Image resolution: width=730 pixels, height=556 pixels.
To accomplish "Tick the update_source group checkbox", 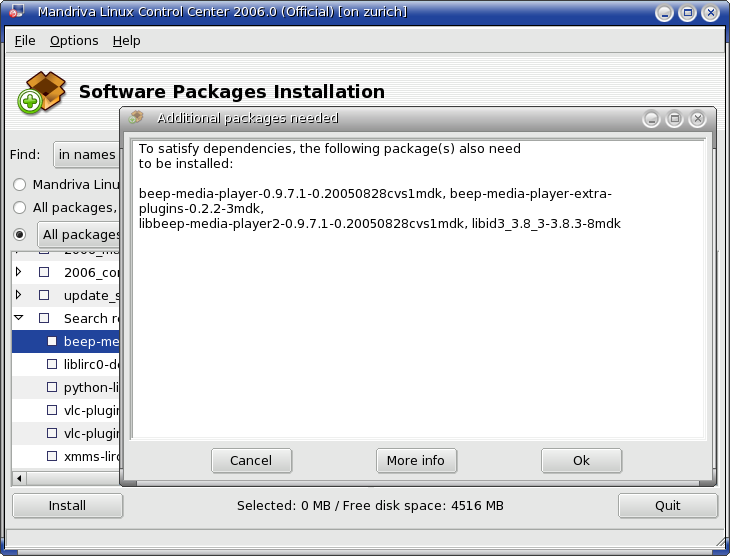I will tap(44, 295).
